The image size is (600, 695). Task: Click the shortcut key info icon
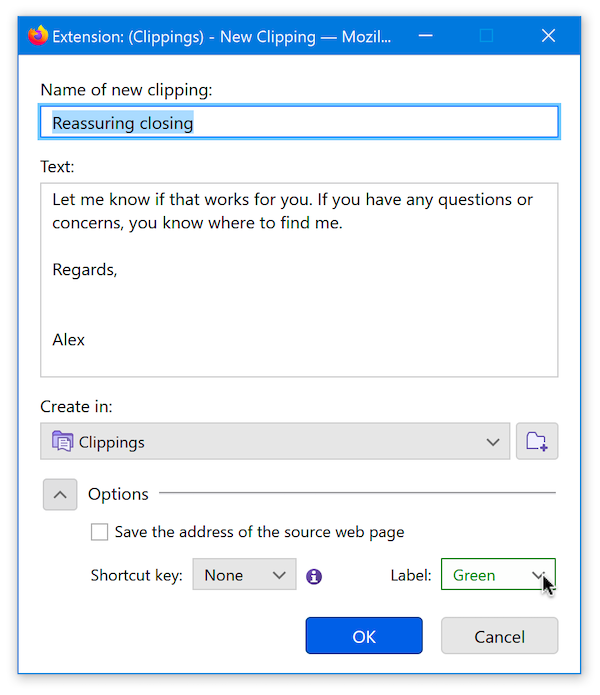pos(314,576)
